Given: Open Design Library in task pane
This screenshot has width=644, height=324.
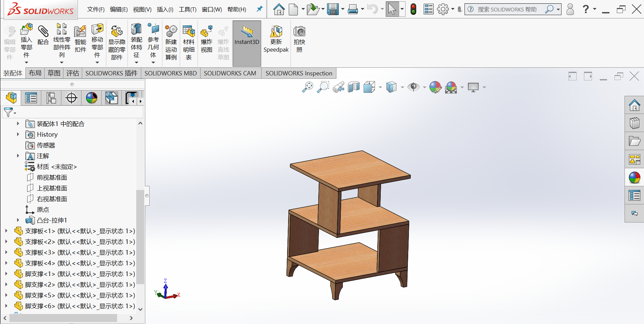Looking at the screenshot, I should 634,123.
